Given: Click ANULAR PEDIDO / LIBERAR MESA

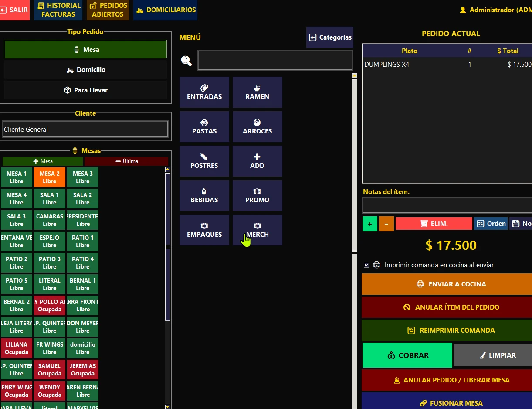Looking at the screenshot, I should (447, 380).
